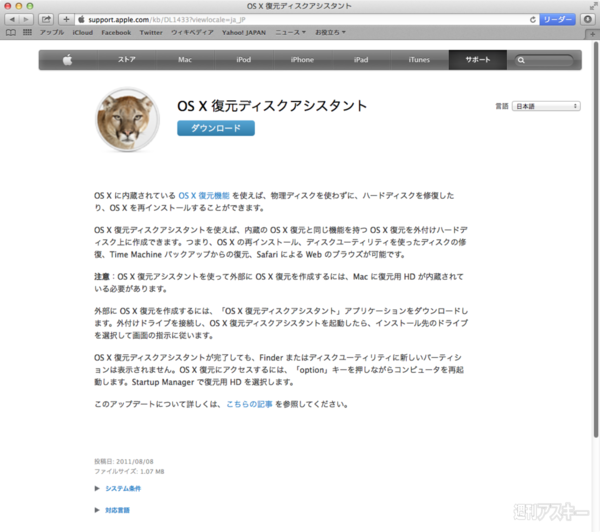Reload the page with the refresh icon
This screenshot has height=532, width=600.
coord(532,20)
